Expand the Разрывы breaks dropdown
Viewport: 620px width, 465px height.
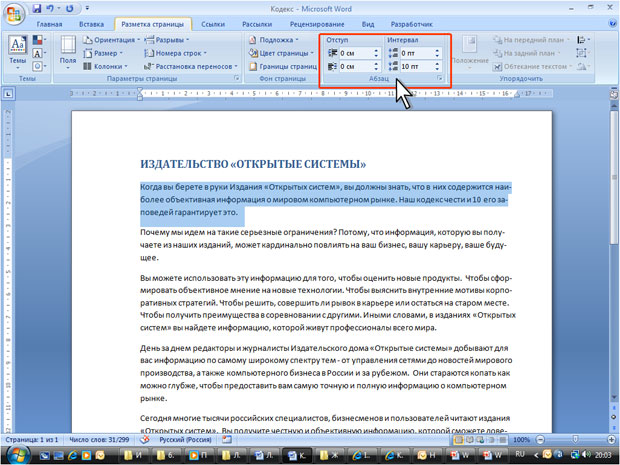pos(167,40)
